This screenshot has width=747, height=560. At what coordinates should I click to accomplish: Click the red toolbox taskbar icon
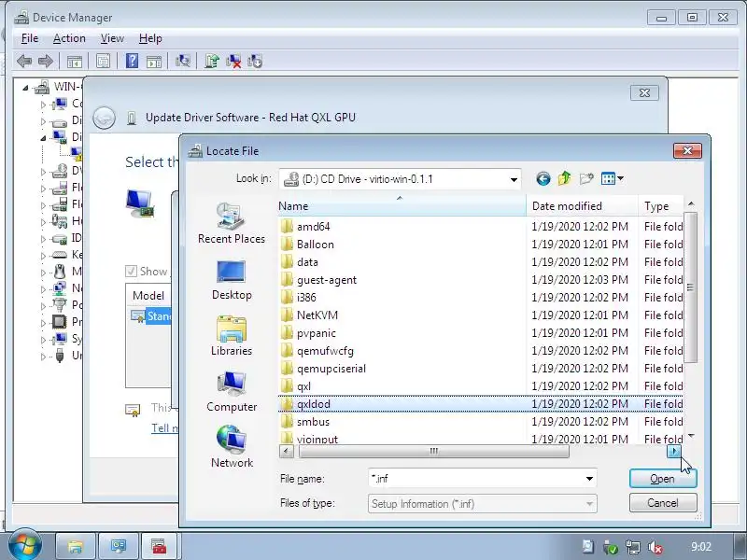(x=159, y=546)
